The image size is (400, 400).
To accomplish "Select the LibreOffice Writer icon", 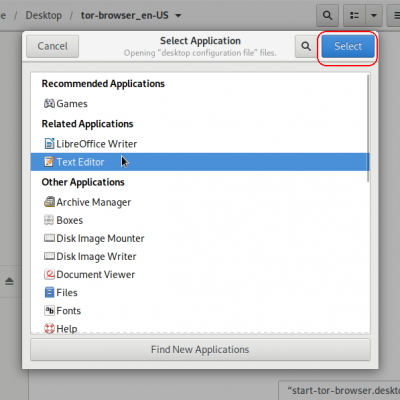I will click(x=49, y=144).
